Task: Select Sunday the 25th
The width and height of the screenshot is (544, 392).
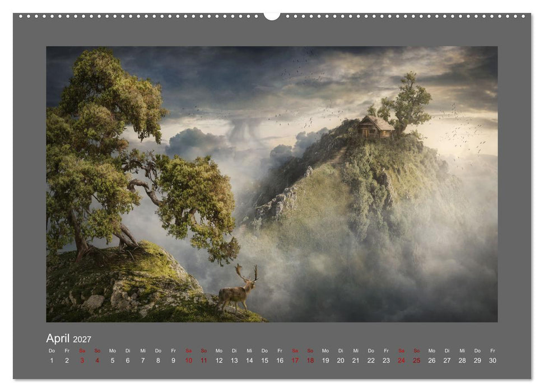Action: tap(417, 361)
